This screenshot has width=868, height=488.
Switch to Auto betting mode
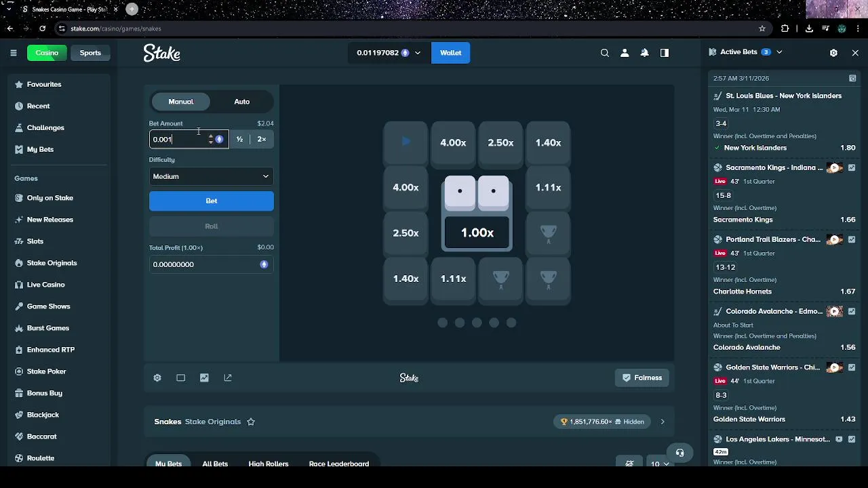(242, 102)
